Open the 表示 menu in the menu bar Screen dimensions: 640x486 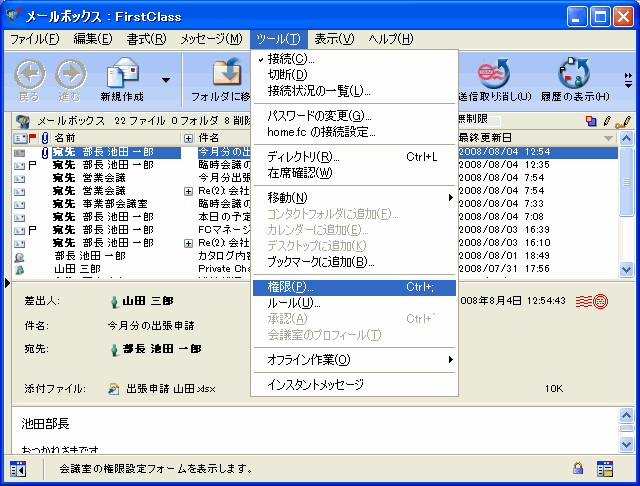click(333, 39)
